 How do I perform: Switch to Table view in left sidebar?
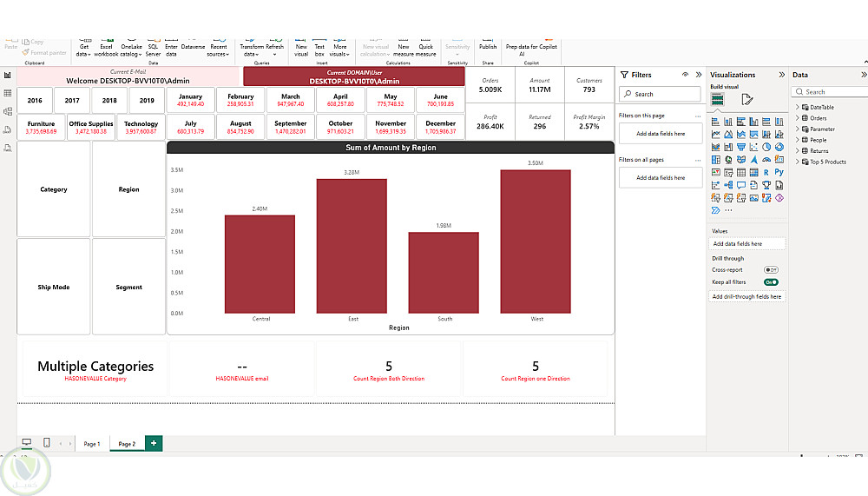[x=8, y=93]
